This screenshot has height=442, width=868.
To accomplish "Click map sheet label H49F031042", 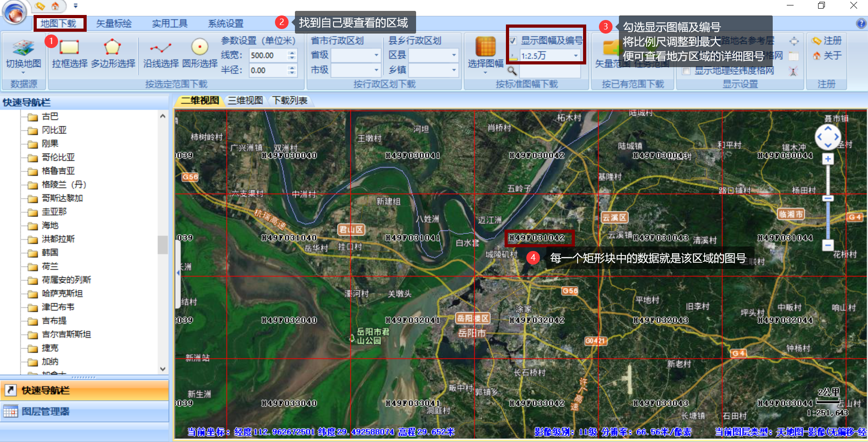I will pos(537,238).
